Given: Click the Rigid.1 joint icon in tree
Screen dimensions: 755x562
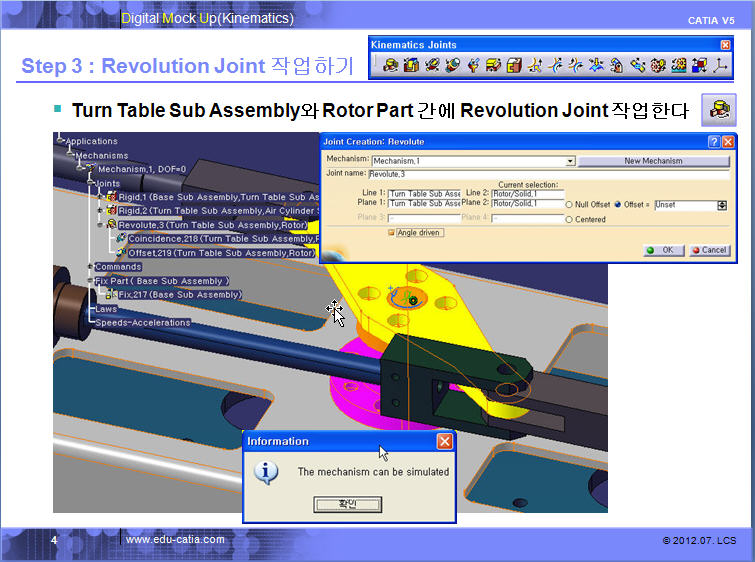Looking at the screenshot, I should [x=110, y=197].
